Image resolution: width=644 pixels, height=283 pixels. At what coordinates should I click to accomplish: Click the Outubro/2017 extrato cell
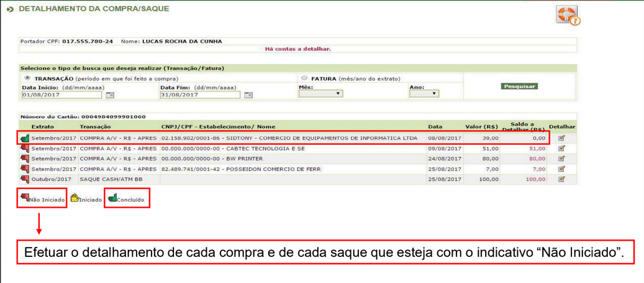click(x=52, y=179)
